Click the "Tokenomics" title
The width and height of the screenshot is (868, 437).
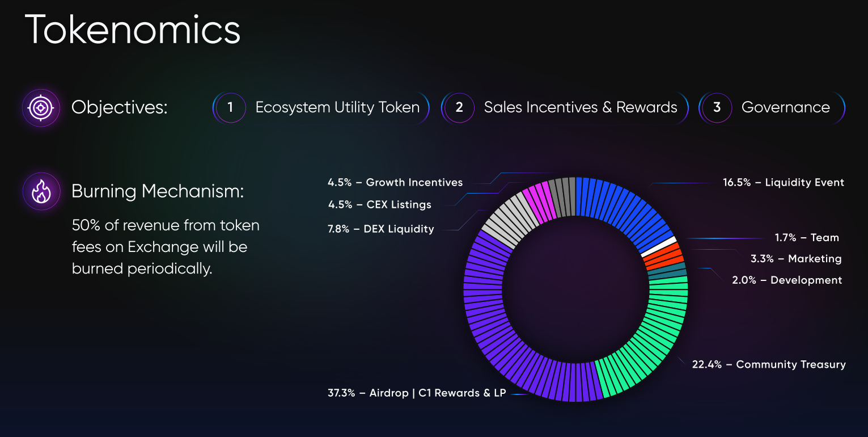pyautogui.click(x=133, y=29)
